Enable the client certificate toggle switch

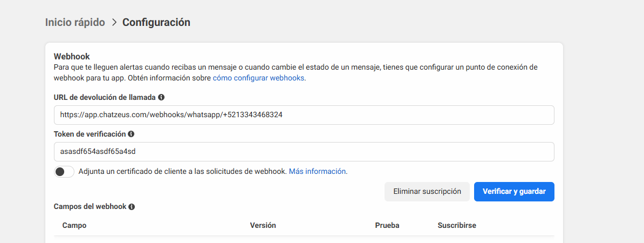(x=64, y=172)
